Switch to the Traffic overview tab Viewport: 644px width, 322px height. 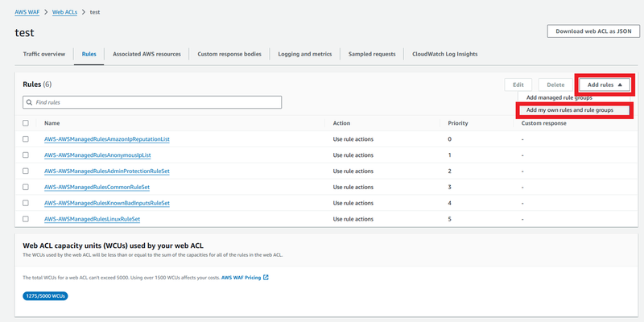pos(44,54)
